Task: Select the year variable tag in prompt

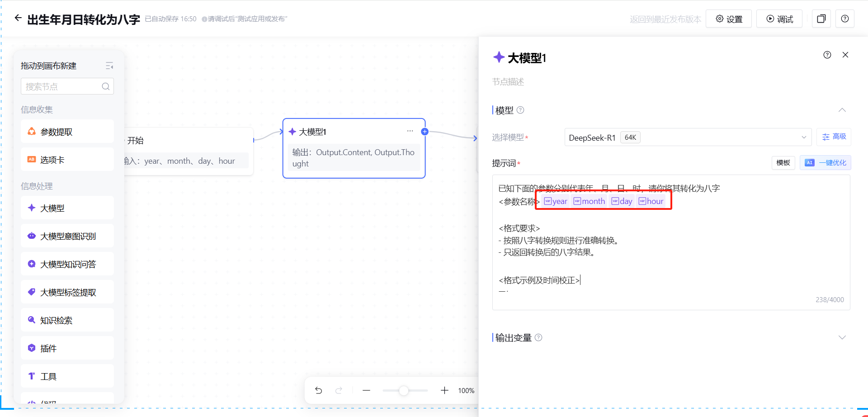Action: (x=556, y=201)
